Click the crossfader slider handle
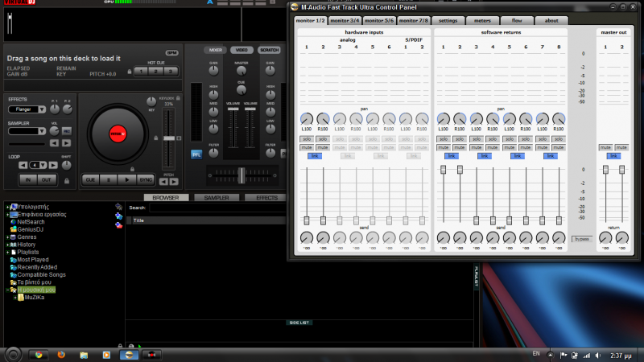644x362 pixels. pyautogui.click(x=242, y=175)
